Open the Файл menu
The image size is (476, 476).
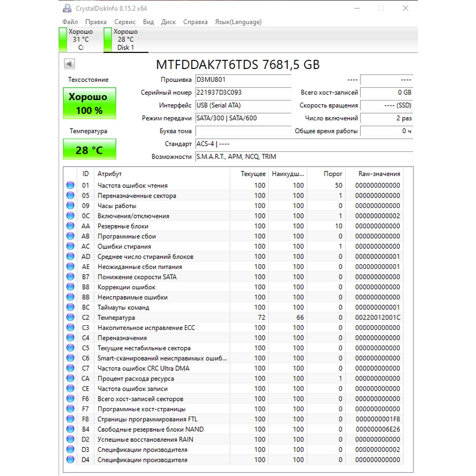70,22
